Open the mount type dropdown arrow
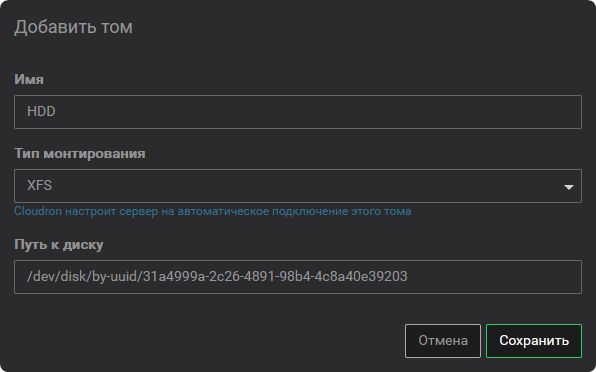This screenshot has height=372, width=596. click(569, 187)
